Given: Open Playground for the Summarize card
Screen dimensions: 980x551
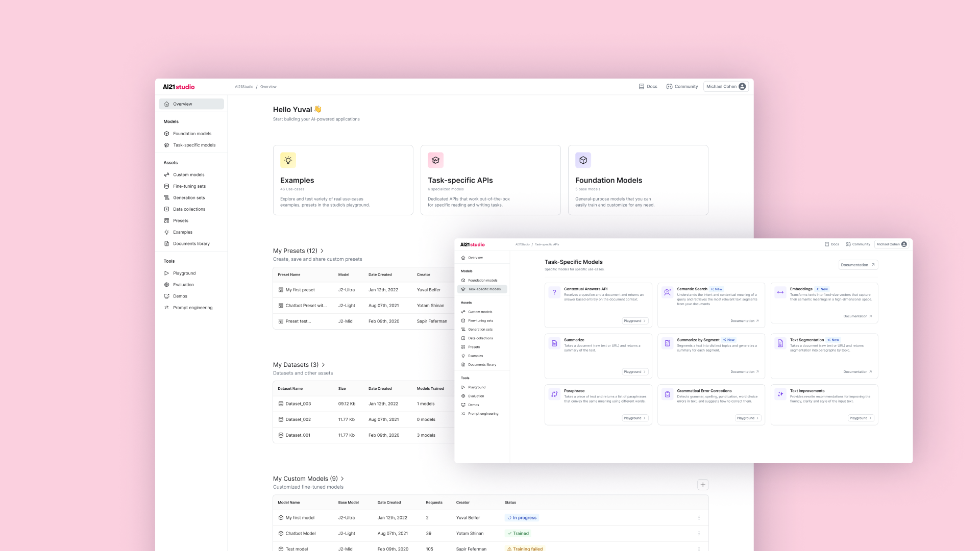Looking at the screenshot, I should (x=635, y=372).
